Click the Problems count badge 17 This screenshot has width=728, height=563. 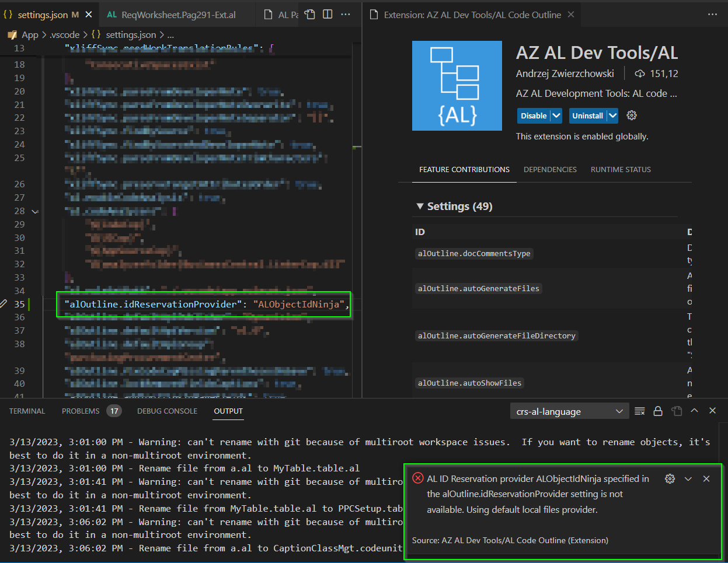pos(114,411)
